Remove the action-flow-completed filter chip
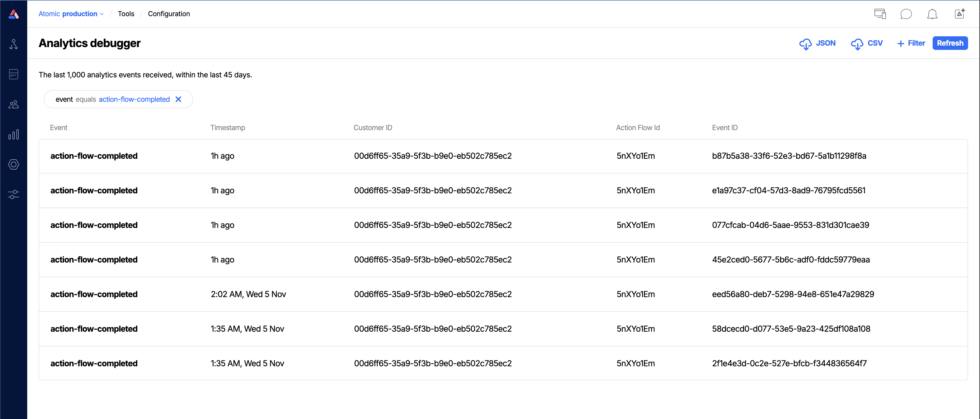The height and width of the screenshot is (419, 980). pos(178,99)
